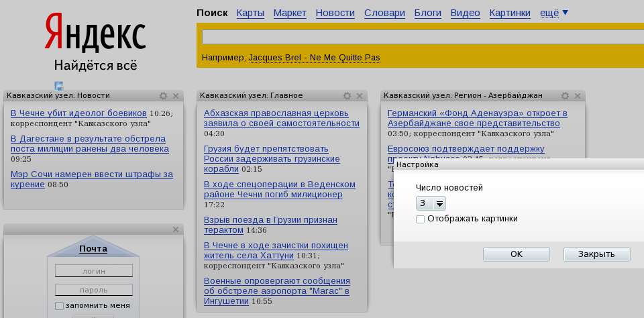Close the Кавказский узел: Новости widget
The width and height of the screenshot is (644, 318).
[176, 96]
